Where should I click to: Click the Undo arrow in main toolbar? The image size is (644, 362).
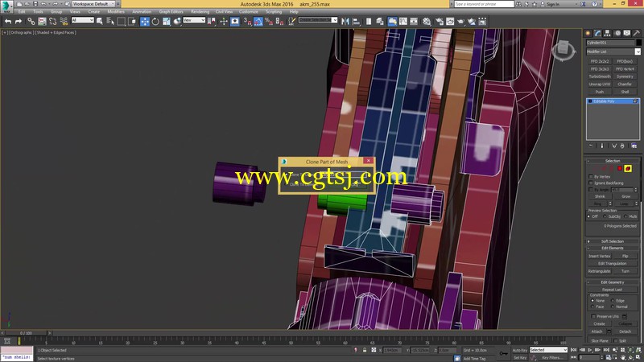(8, 22)
